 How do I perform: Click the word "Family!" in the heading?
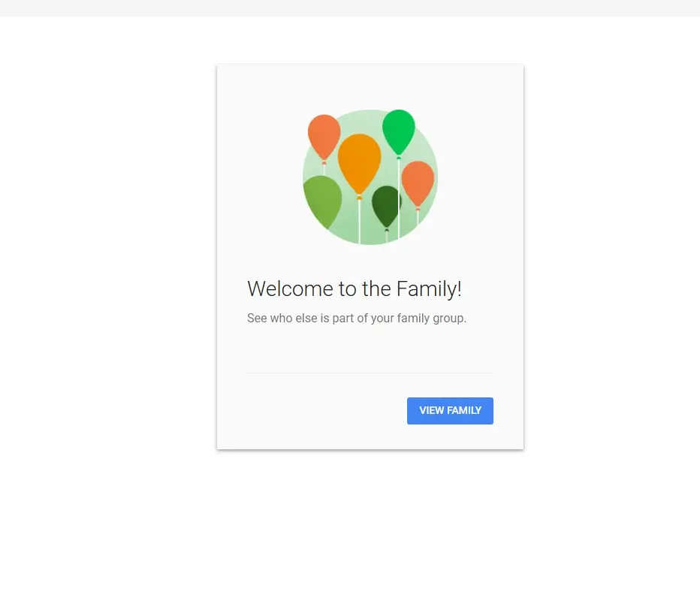pyautogui.click(x=429, y=289)
